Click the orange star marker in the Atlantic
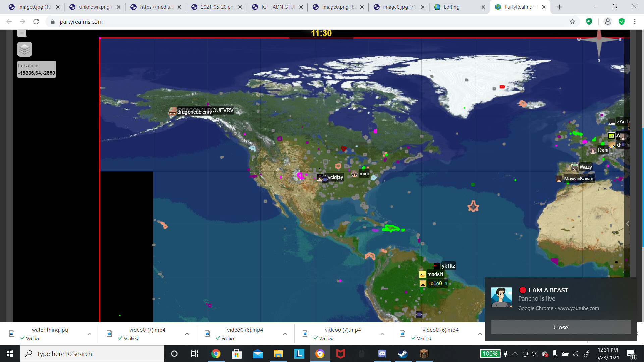The width and height of the screenshot is (644, 362). [473, 207]
